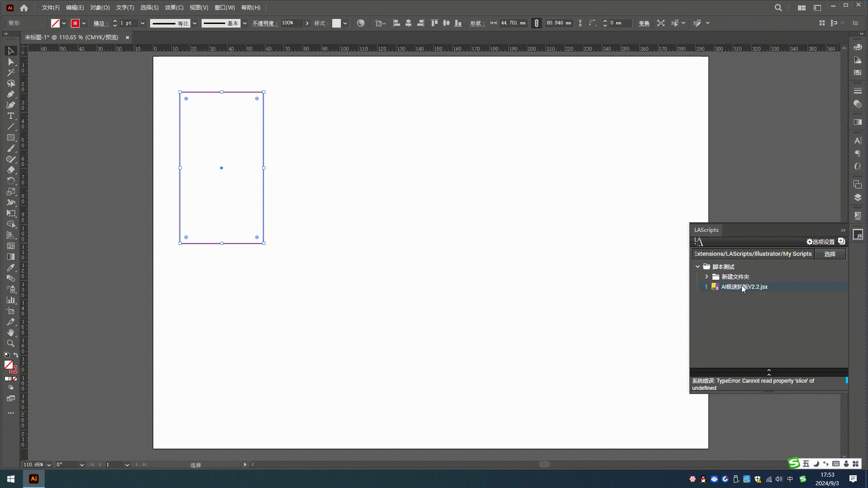
Task: Open the Edit Toolbar ellipsis
Action: pyautogui.click(x=10, y=413)
